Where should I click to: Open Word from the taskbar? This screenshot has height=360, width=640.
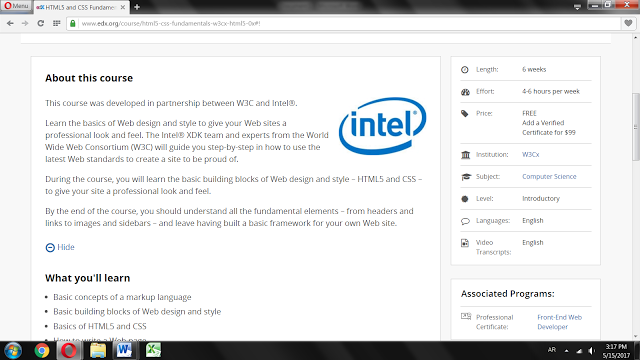point(124,351)
